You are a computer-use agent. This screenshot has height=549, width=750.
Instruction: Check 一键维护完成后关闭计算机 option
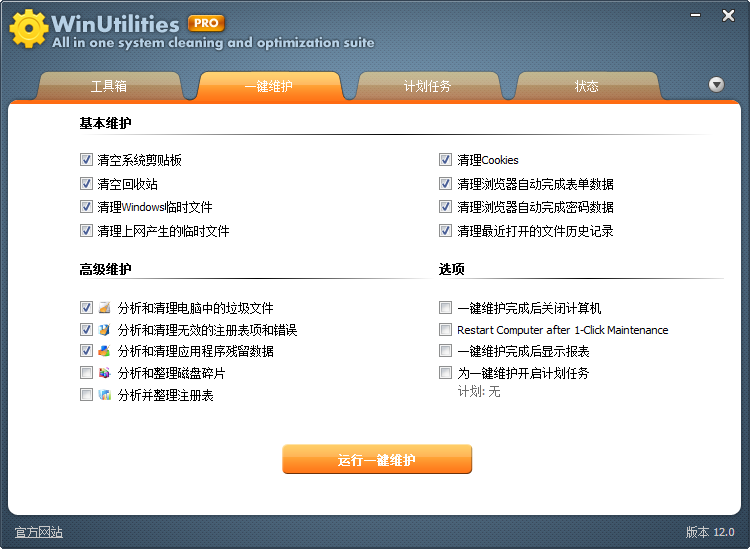446,308
